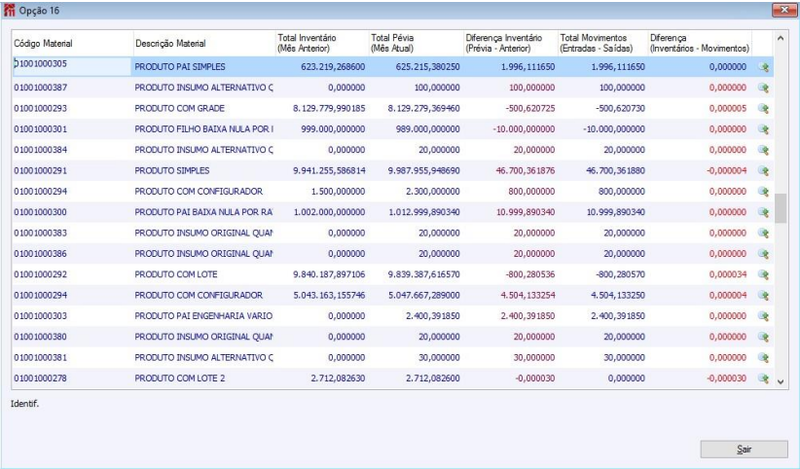Open detail icon for row 01001000305

(763, 67)
